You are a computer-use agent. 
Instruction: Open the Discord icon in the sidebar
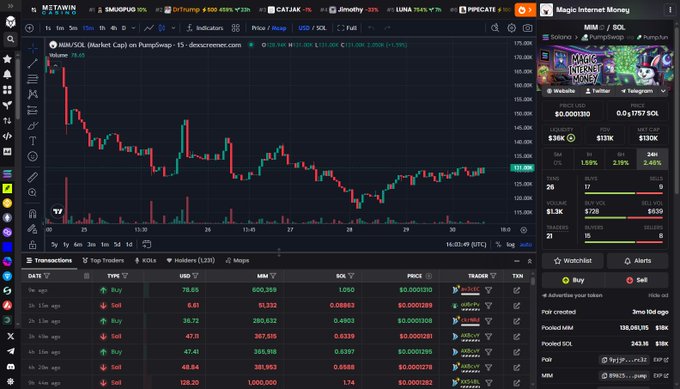10,366
